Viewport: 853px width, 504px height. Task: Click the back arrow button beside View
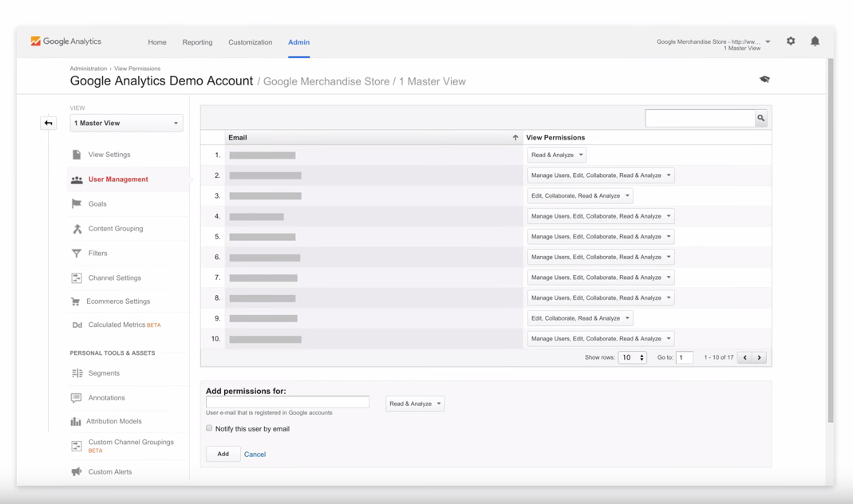point(49,123)
